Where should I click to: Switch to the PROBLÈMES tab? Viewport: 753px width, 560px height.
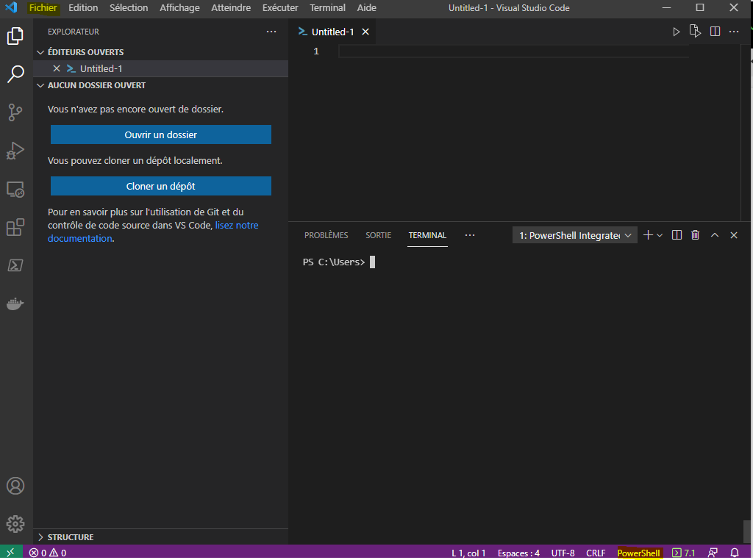coord(326,235)
